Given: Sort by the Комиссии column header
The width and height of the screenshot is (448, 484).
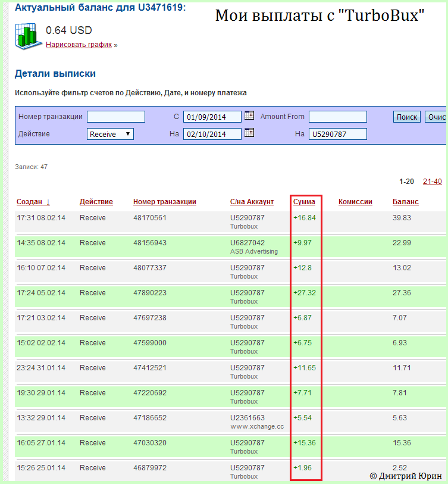Looking at the screenshot, I should tap(355, 202).
